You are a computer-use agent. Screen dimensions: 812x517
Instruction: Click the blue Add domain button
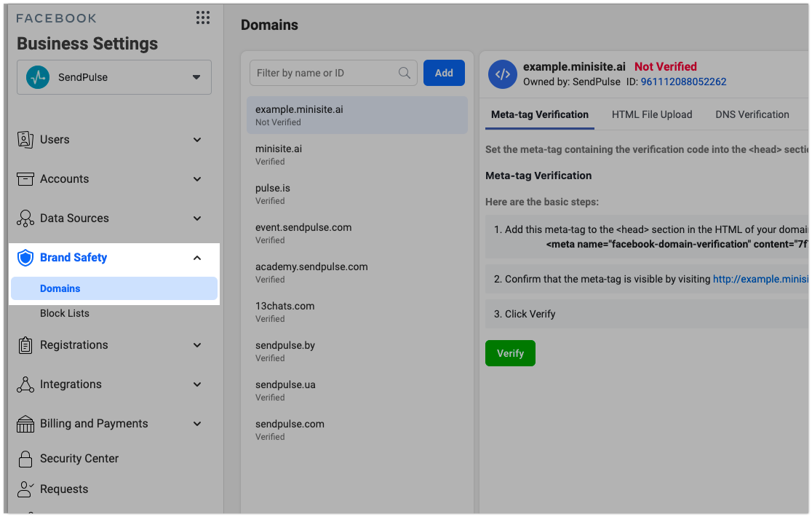pyautogui.click(x=444, y=73)
